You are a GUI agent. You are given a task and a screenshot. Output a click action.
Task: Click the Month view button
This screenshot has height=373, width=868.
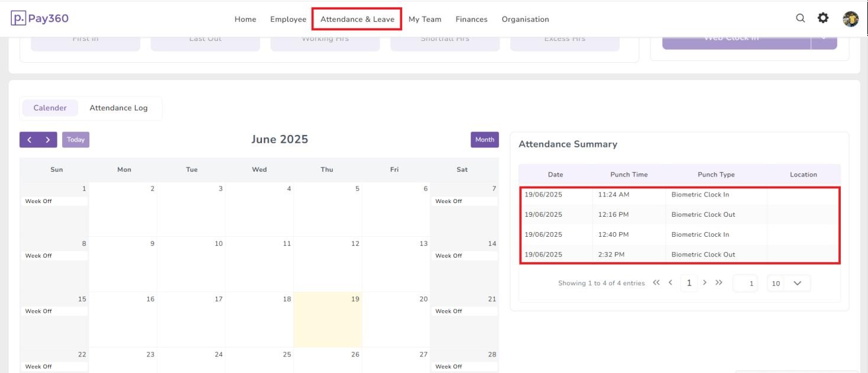[x=485, y=140]
